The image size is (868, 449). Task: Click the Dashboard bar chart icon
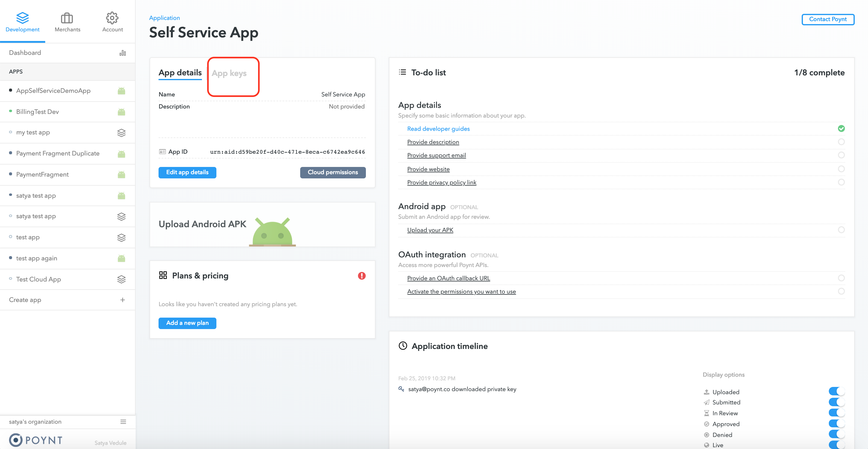[x=123, y=53]
